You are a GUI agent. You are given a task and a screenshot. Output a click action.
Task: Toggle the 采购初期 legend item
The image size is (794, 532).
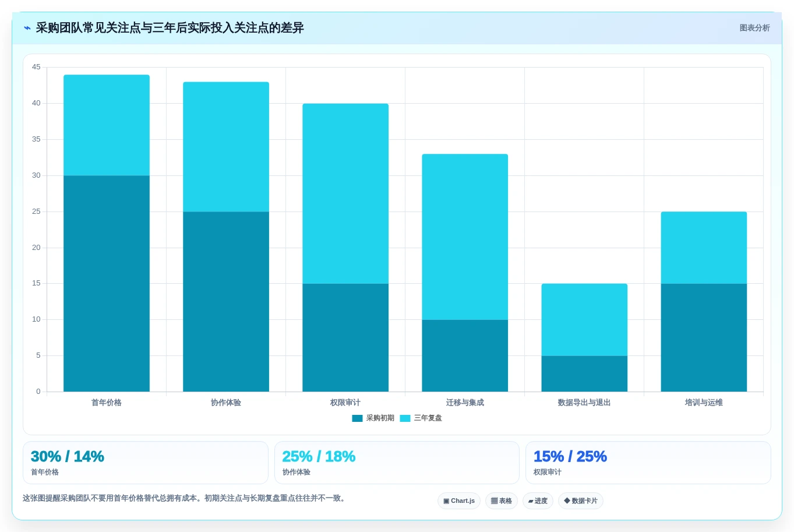pyautogui.click(x=373, y=418)
